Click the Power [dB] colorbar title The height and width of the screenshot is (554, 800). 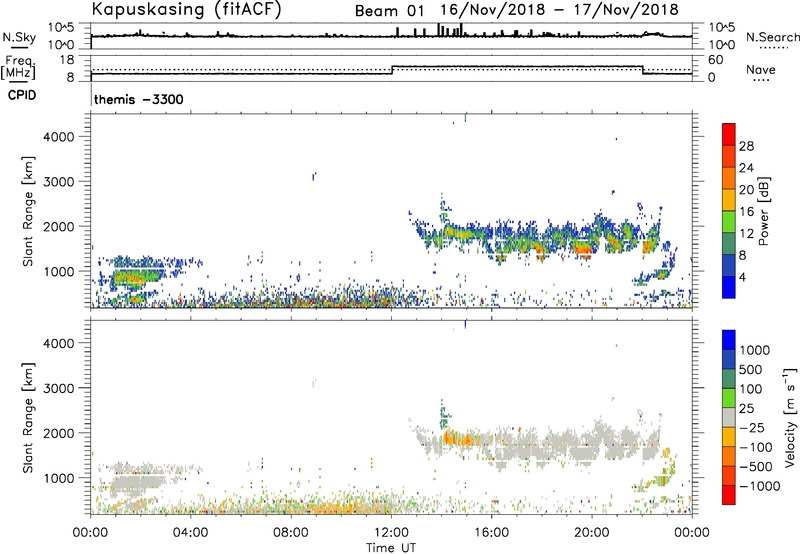coord(764,211)
